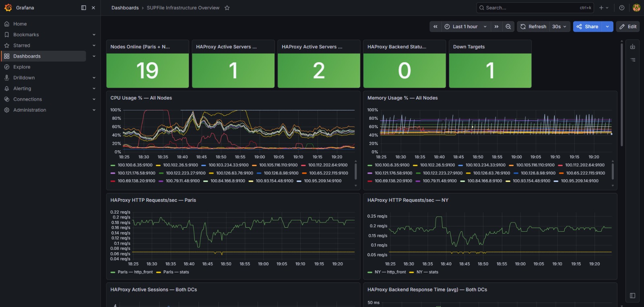
Task: Click the Edit dashboard button
Action: tap(628, 27)
